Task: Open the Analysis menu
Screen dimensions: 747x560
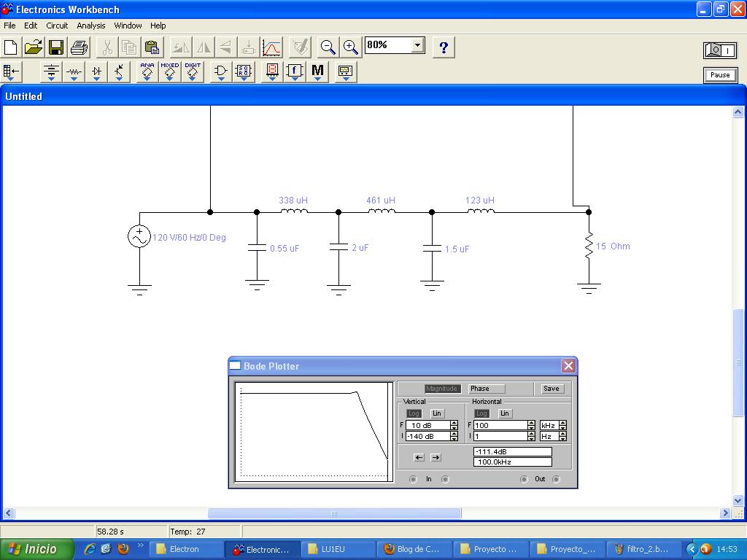Action: coord(90,26)
